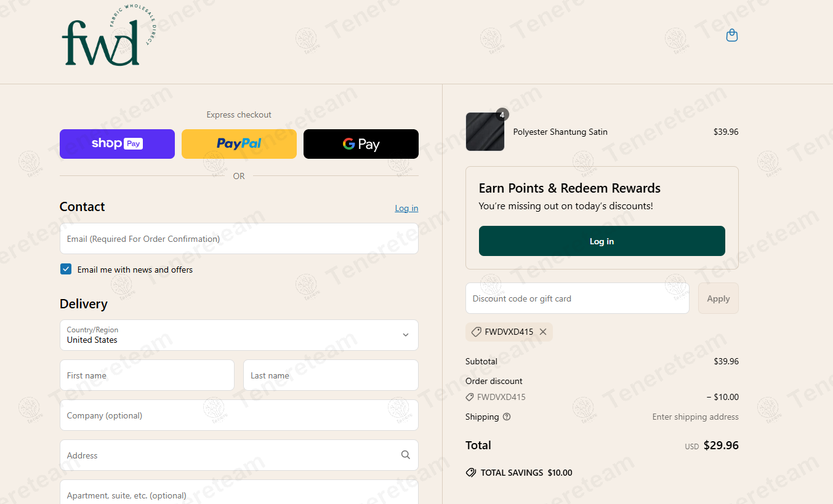The width and height of the screenshot is (833, 504).
Task: Focus the Apartment, suite, etc. field
Action: click(x=239, y=494)
